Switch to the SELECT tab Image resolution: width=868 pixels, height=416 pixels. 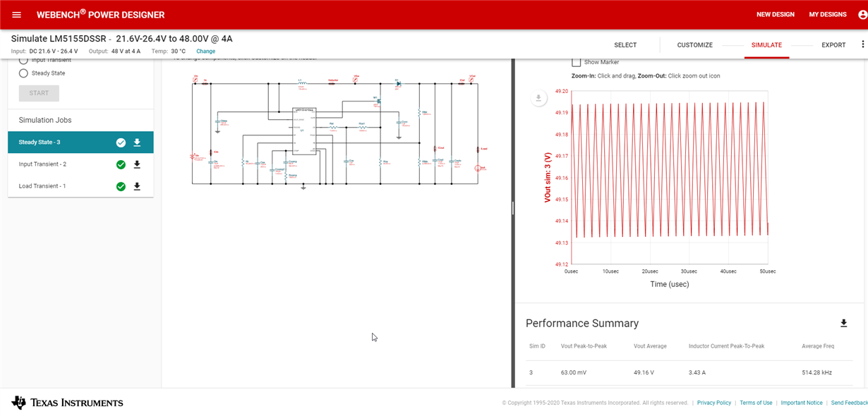pos(625,45)
